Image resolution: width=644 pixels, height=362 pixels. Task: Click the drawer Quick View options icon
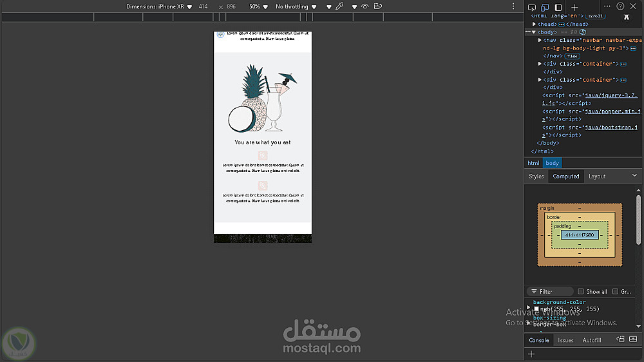pos(620,339)
